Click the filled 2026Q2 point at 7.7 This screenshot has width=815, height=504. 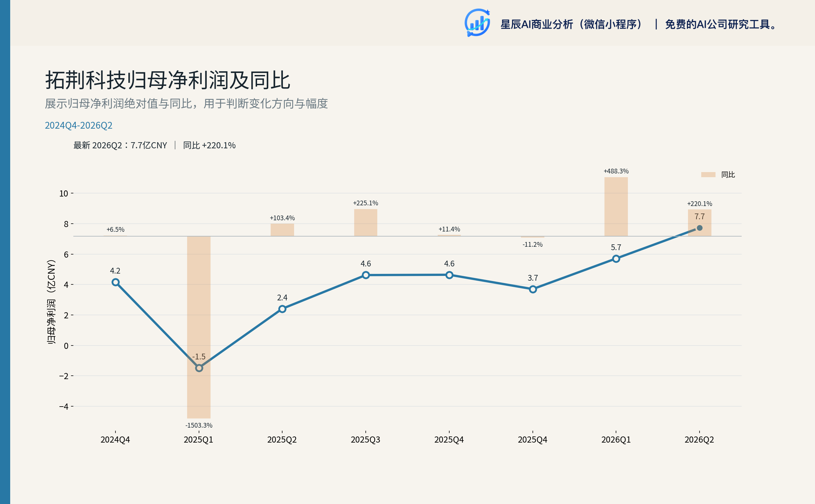700,228
